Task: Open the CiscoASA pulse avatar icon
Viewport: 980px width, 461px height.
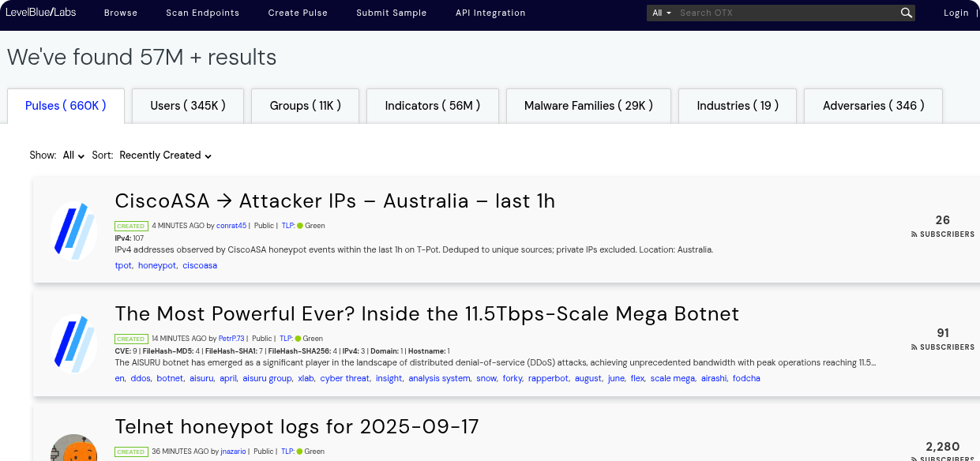Action: (74, 230)
